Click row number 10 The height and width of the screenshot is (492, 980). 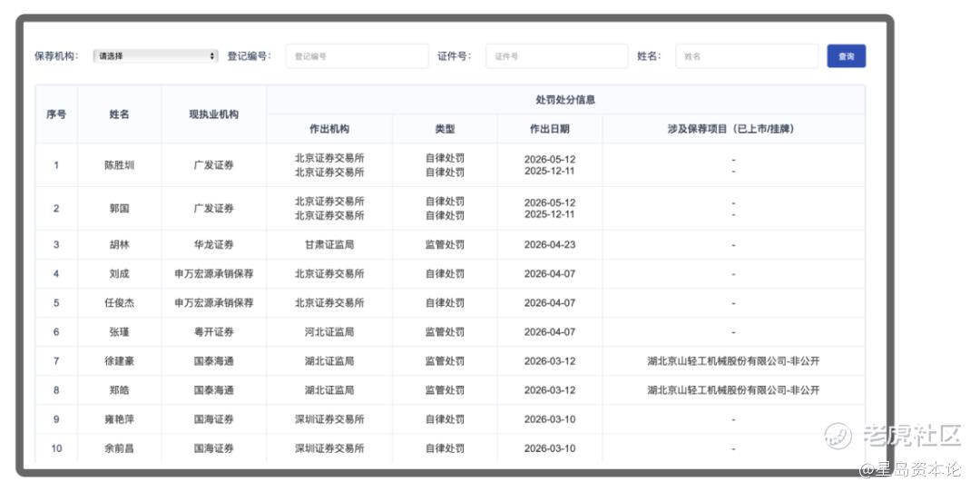click(56, 448)
